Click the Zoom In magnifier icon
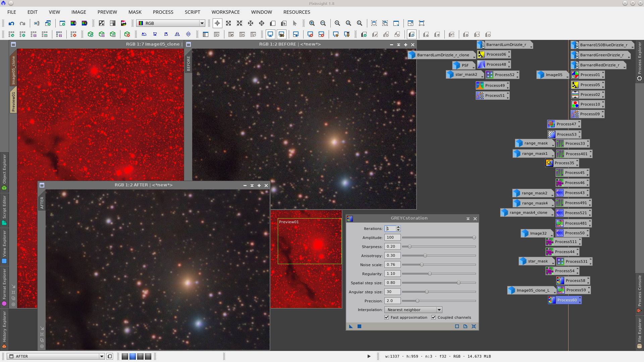 point(312,23)
